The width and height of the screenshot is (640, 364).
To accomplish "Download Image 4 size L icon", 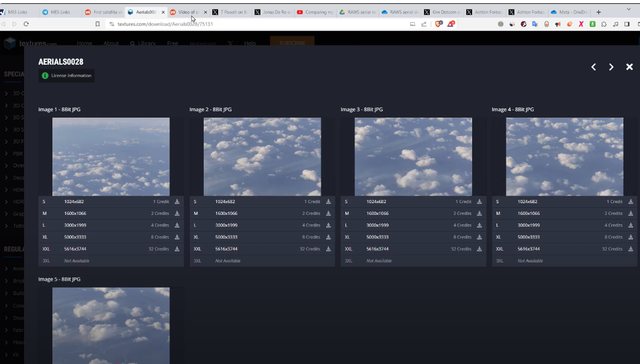I will pos(630,225).
